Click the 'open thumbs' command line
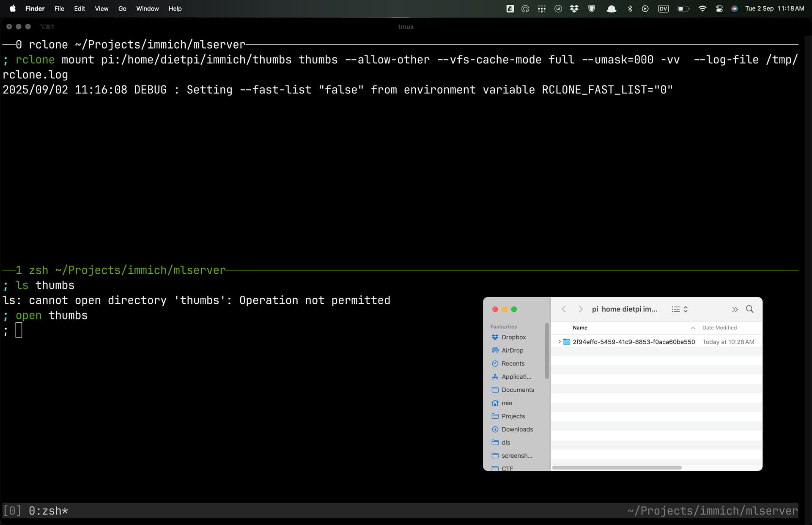Image resolution: width=812 pixels, height=525 pixels. [x=52, y=315]
